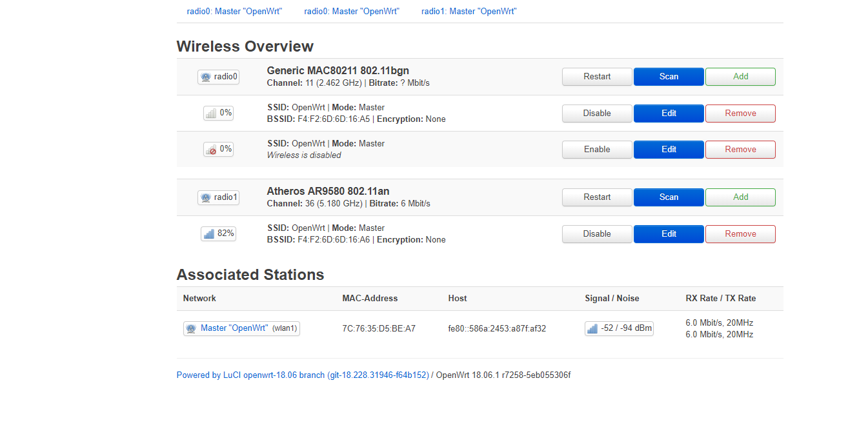
Task: Click the Associated Stations heading
Action: 250,275
